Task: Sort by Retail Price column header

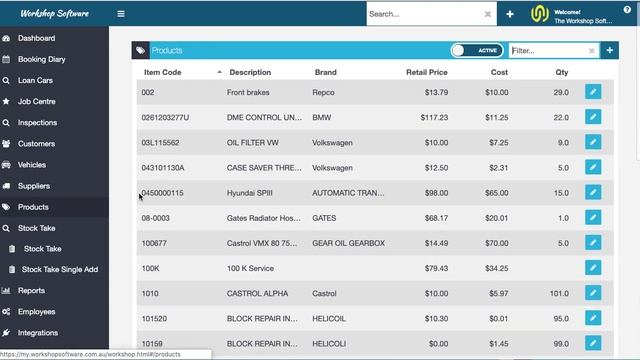Action: point(427,72)
